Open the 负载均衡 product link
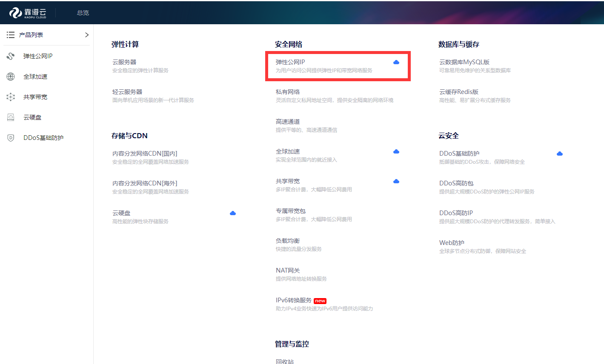The image size is (604, 364). (288, 241)
